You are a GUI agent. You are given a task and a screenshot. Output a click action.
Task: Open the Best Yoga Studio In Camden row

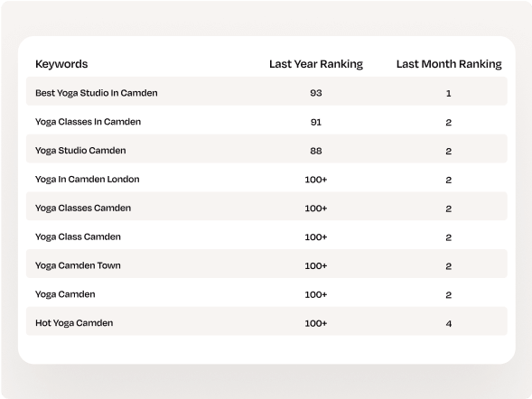coord(266,91)
